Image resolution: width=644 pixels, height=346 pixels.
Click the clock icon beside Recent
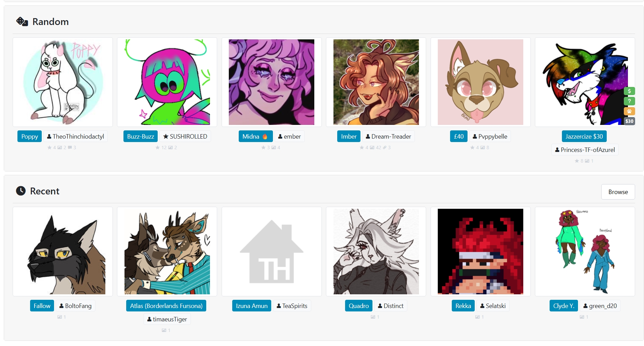tap(21, 191)
